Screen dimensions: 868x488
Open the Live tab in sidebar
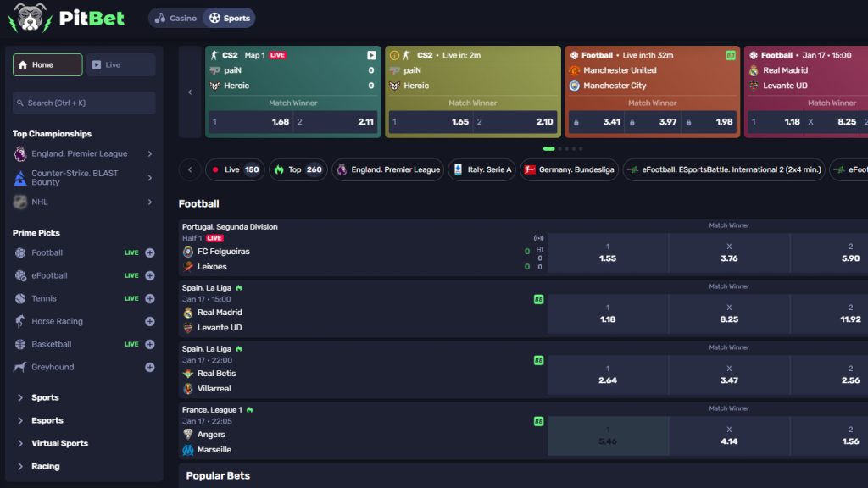point(120,64)
